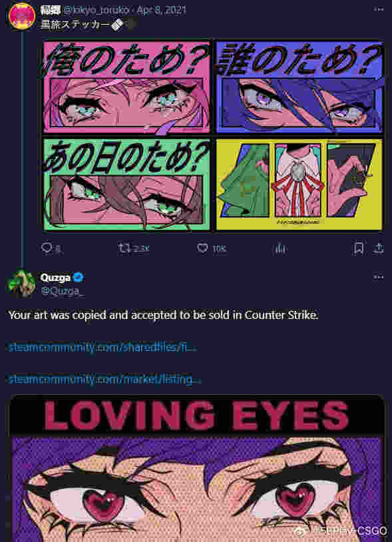
Task: Open the @Quzga_ handle
Action: pos(63,292)
